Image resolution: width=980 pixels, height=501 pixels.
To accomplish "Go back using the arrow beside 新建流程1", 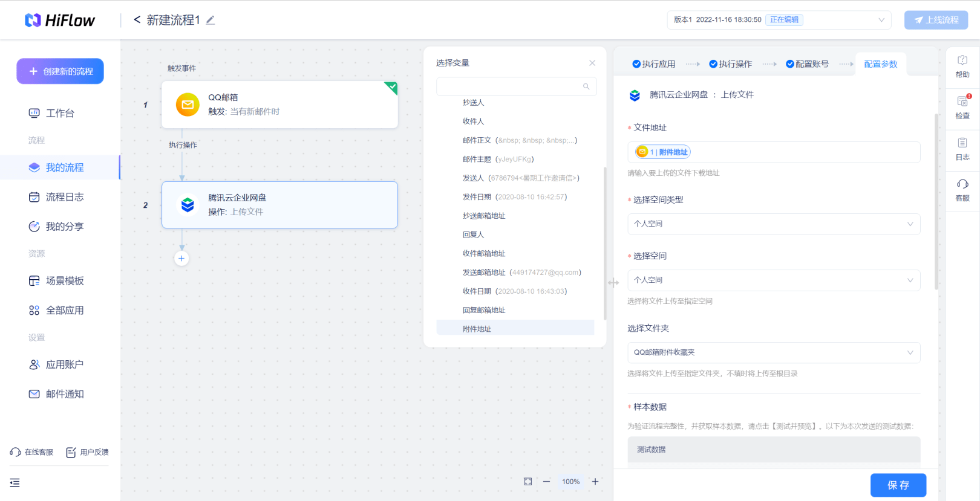I will point(137,20).
